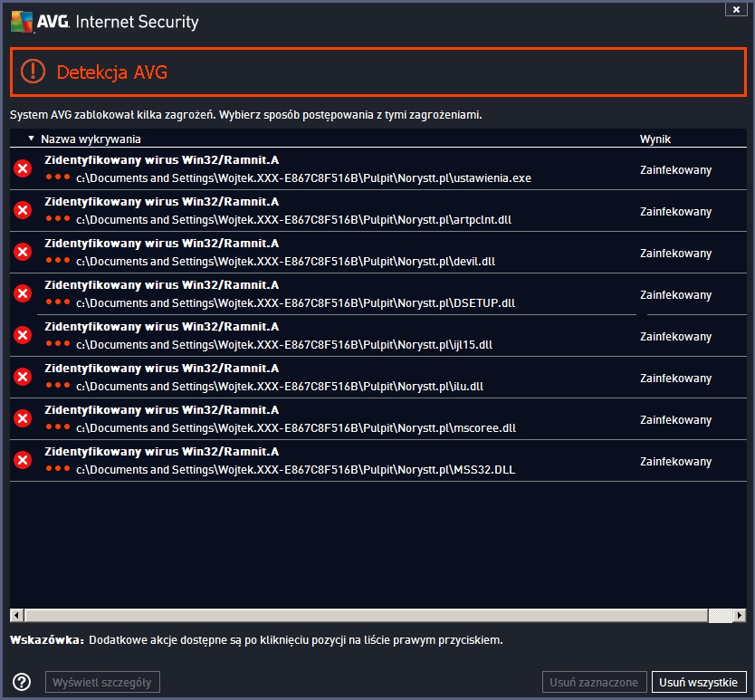Viewport: 755px width, 700px height.
Task: Click the red X icon for ilu.dll
Action: click(x=23, y=377)
